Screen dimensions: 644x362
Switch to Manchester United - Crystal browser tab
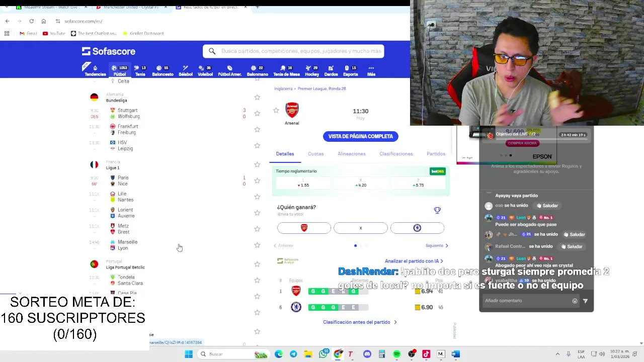(x=131, y=7)
